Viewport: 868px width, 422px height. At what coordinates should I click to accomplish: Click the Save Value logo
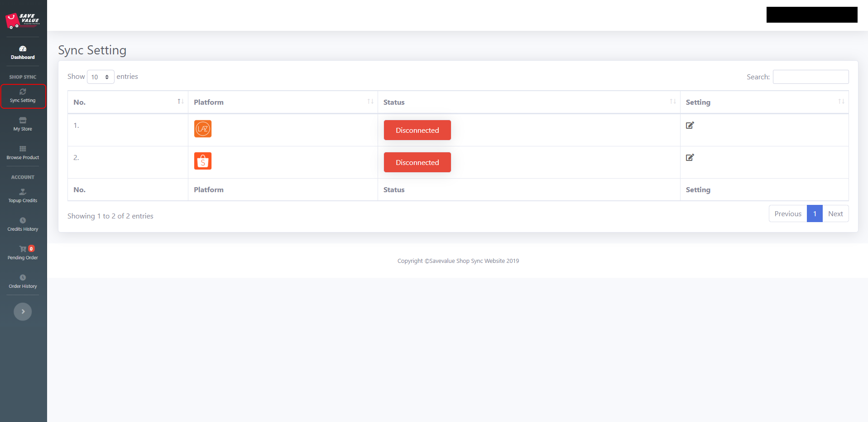[x=23, y=20]
